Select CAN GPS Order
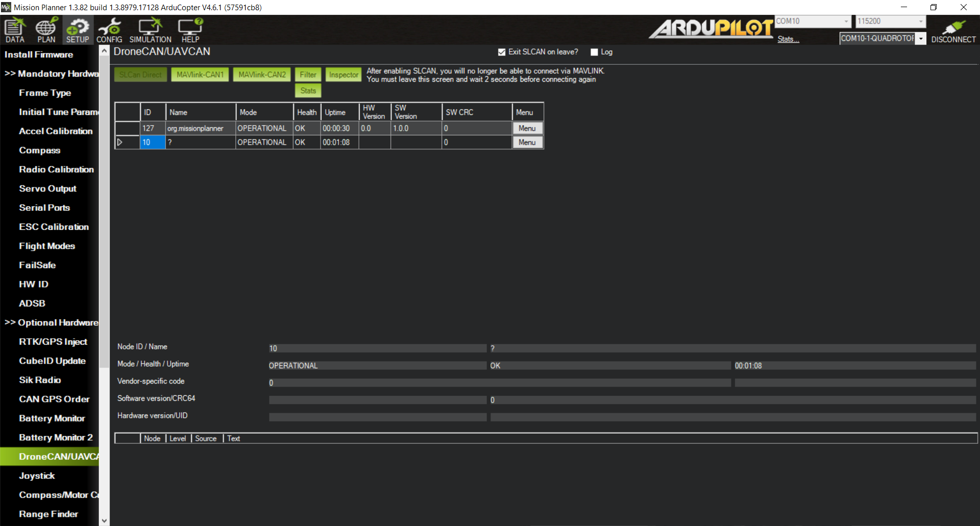 [x=54, y=399]
